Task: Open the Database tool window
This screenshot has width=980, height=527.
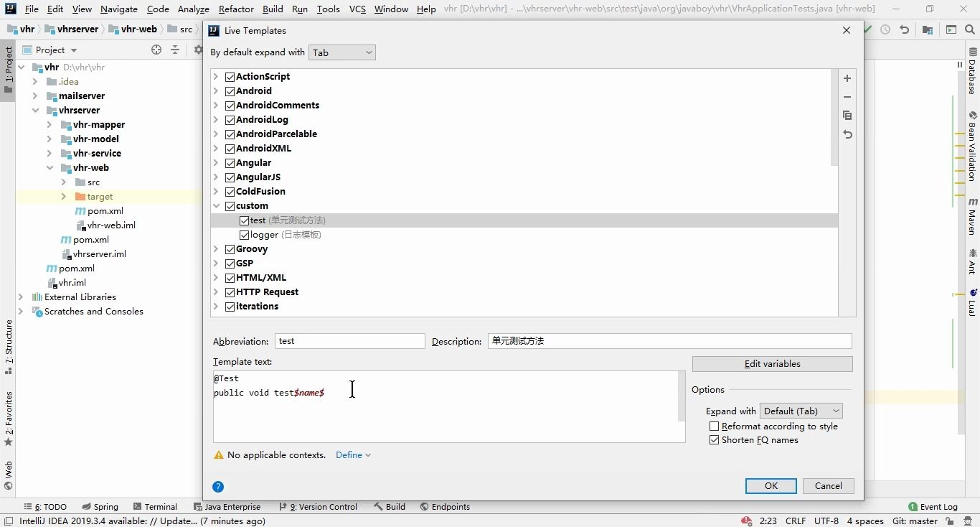Action: [973, 72]
